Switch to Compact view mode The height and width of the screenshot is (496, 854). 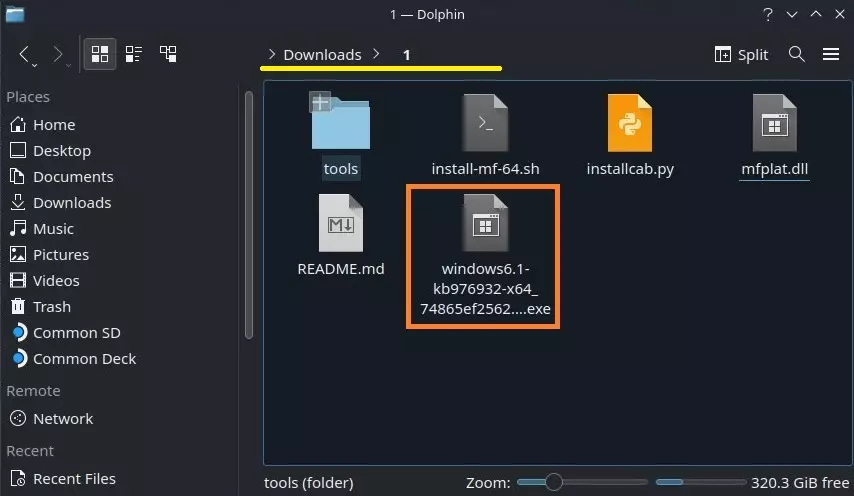[x=133, y=54]
